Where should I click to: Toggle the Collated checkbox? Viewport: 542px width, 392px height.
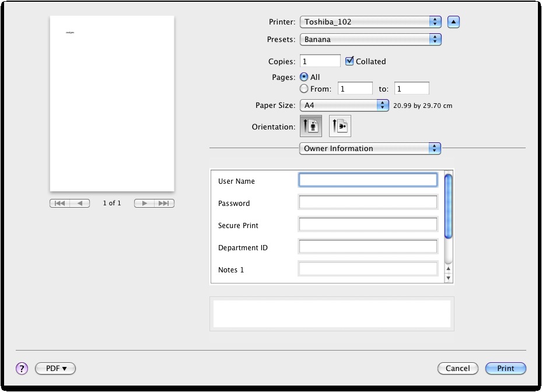point(349,61)
